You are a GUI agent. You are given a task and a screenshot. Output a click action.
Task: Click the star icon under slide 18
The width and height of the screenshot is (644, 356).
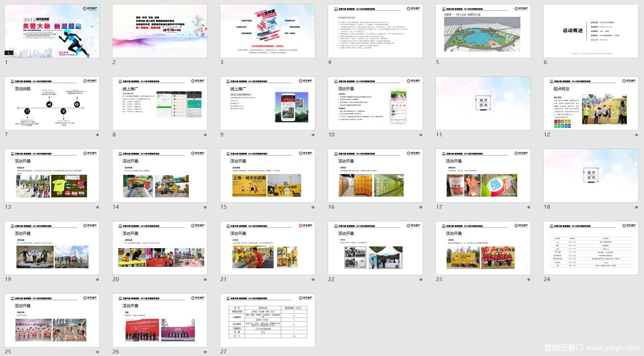(636, 207)
